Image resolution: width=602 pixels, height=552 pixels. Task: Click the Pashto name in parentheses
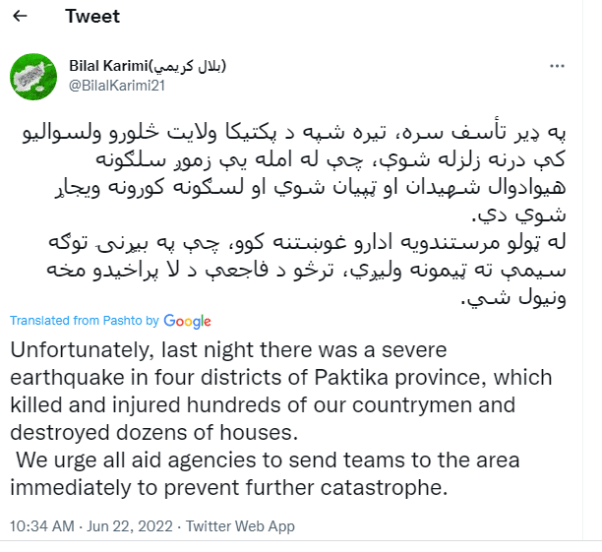coord(188,66)
